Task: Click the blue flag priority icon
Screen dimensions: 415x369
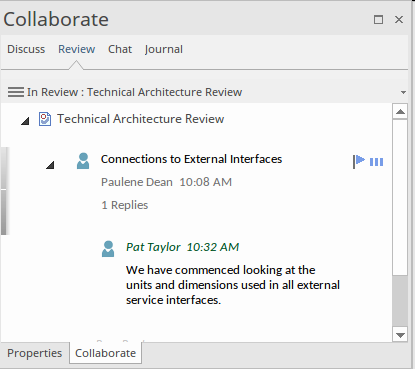Action: (x=359, y=162)
